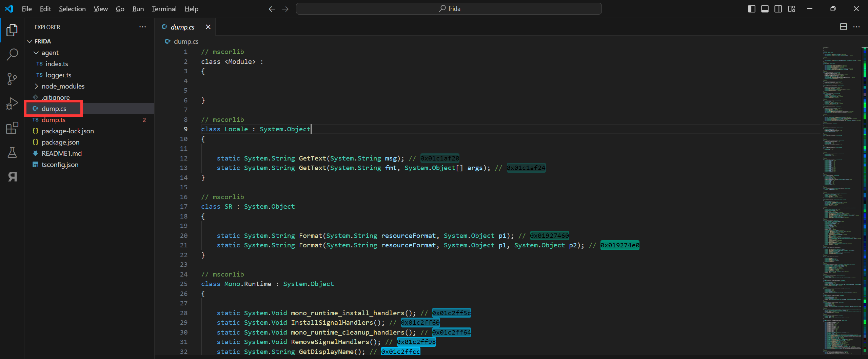Click the Explorer files icon
The image size is (868, 359).
tap(12, 30)
